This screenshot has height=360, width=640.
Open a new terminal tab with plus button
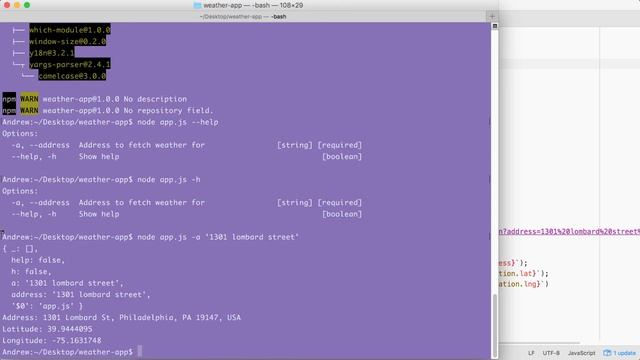pyautogui.click(x=492, y=16)
